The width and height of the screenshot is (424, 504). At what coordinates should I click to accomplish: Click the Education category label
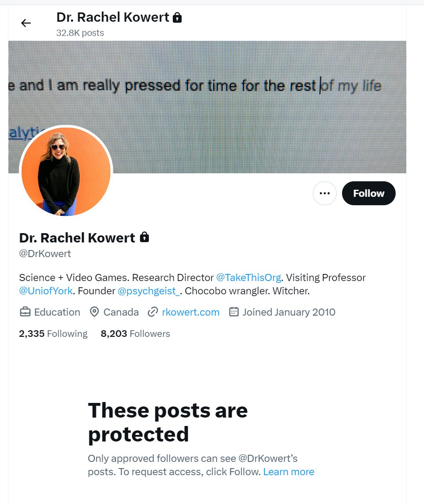[57, 312]
